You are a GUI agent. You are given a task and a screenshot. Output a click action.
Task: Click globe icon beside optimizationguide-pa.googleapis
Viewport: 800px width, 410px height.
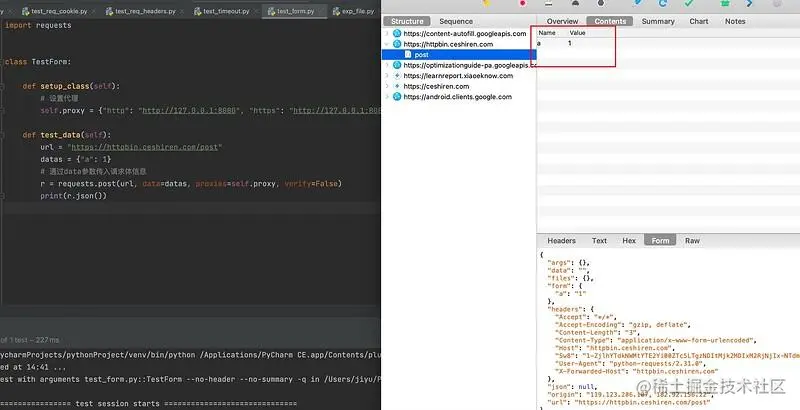tap(397, 65)
